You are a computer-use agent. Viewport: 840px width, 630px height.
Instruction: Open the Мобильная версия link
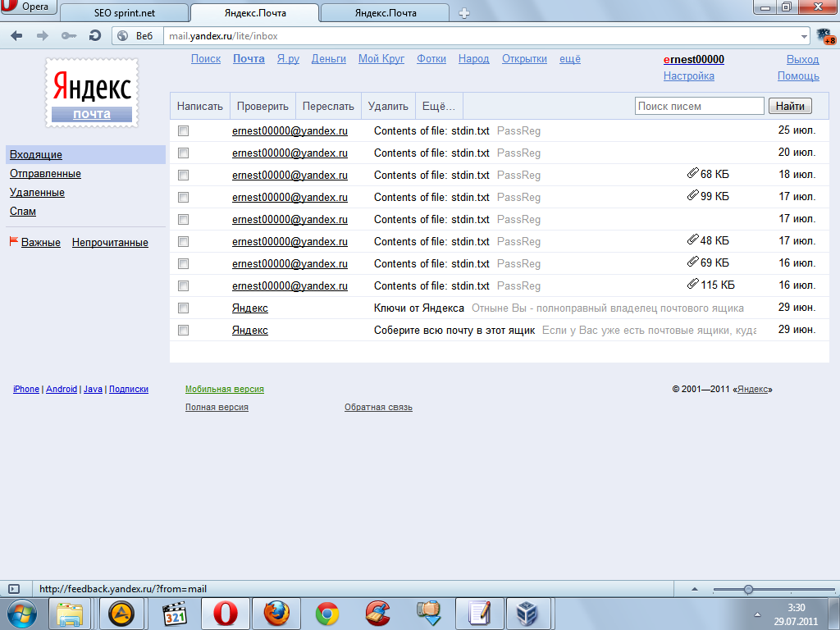(225, 389)
